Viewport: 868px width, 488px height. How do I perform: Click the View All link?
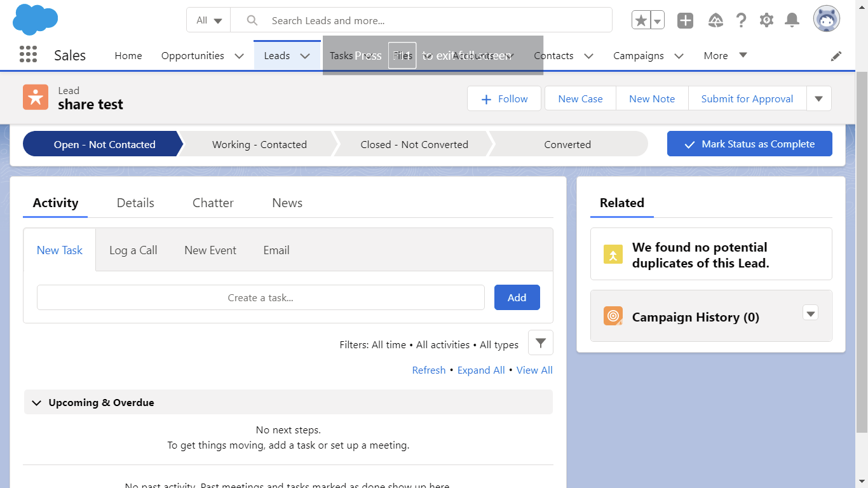(x=534, y=370)
